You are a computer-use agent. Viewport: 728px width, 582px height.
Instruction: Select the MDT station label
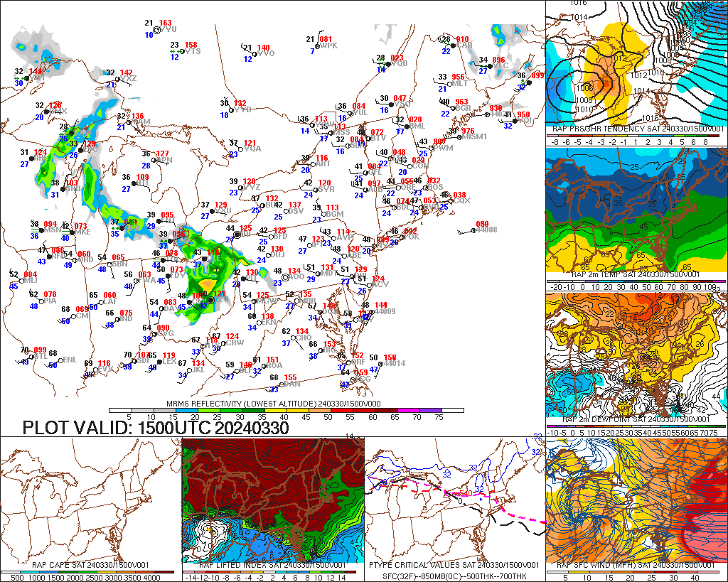[329, 274]
